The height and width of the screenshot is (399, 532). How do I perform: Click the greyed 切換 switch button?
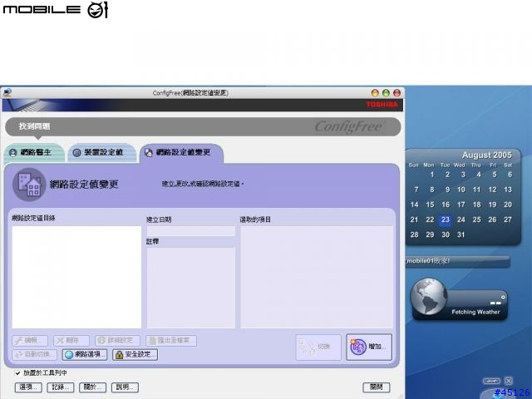[318, 347]
